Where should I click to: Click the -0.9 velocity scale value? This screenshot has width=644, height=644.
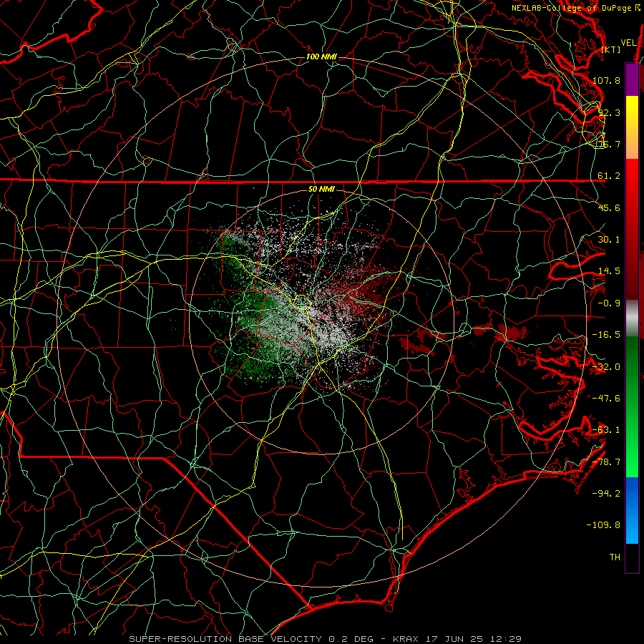point(609,303)
